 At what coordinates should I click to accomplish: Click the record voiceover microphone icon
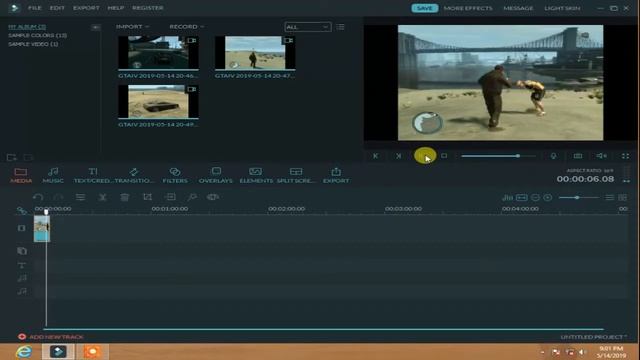[553, 156]
